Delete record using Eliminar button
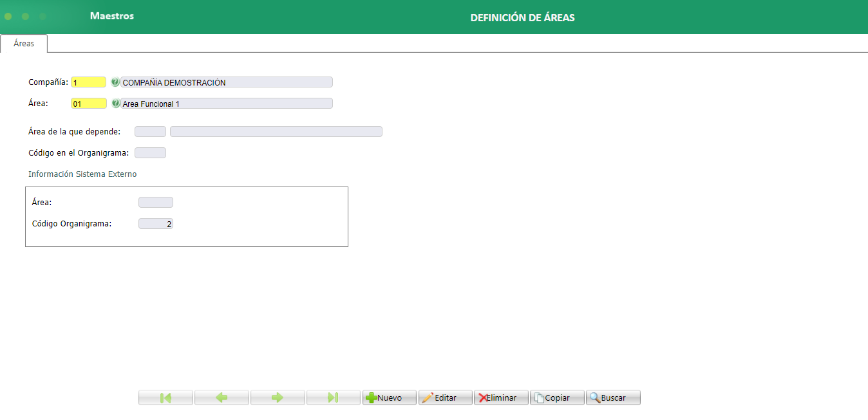Screen dimensions: 868x420 (502, 397)
